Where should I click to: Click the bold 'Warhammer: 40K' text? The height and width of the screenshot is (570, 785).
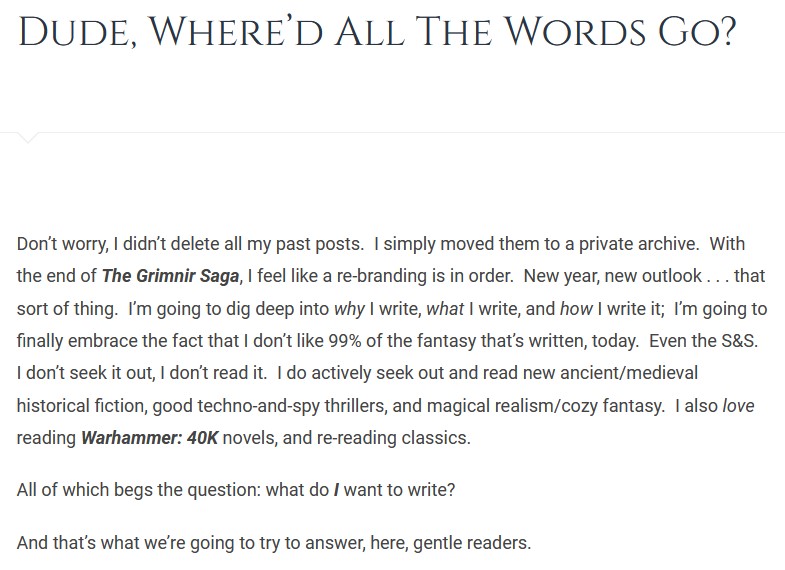tap(150, 438)
